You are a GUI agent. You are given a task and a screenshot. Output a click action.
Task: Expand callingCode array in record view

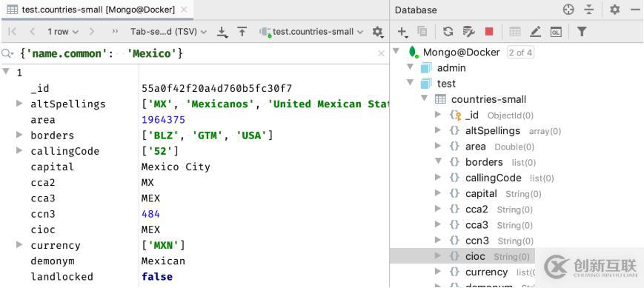coord(19,150)
